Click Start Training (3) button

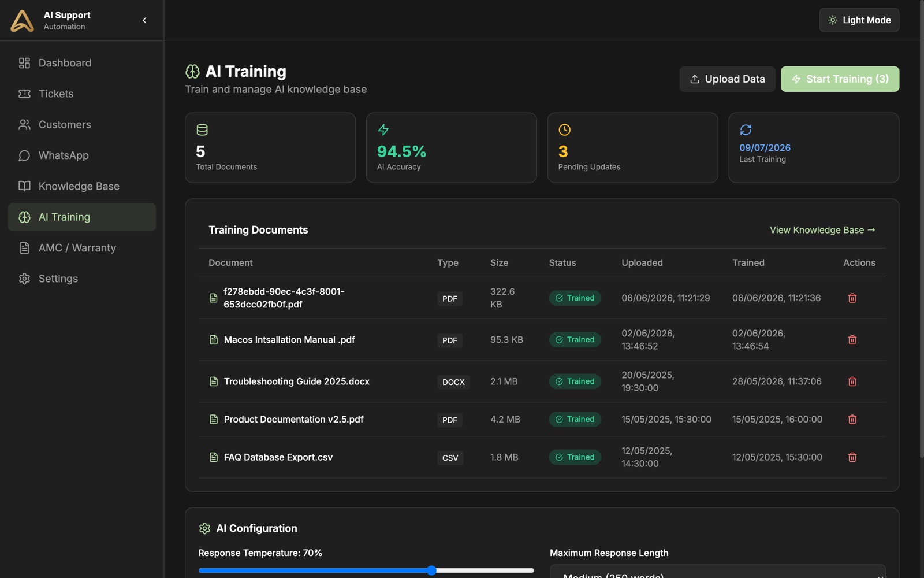click(x=840, y=79)
